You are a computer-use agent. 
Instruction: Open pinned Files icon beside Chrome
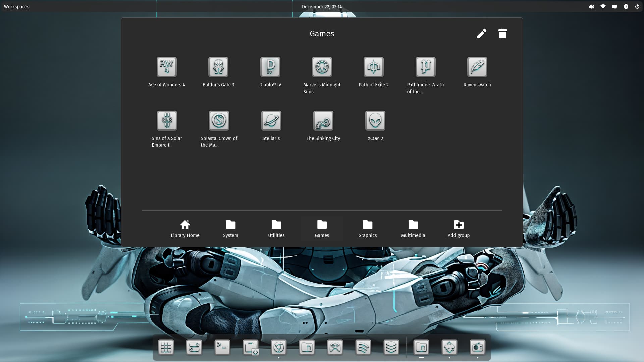[x=307, y=347]
